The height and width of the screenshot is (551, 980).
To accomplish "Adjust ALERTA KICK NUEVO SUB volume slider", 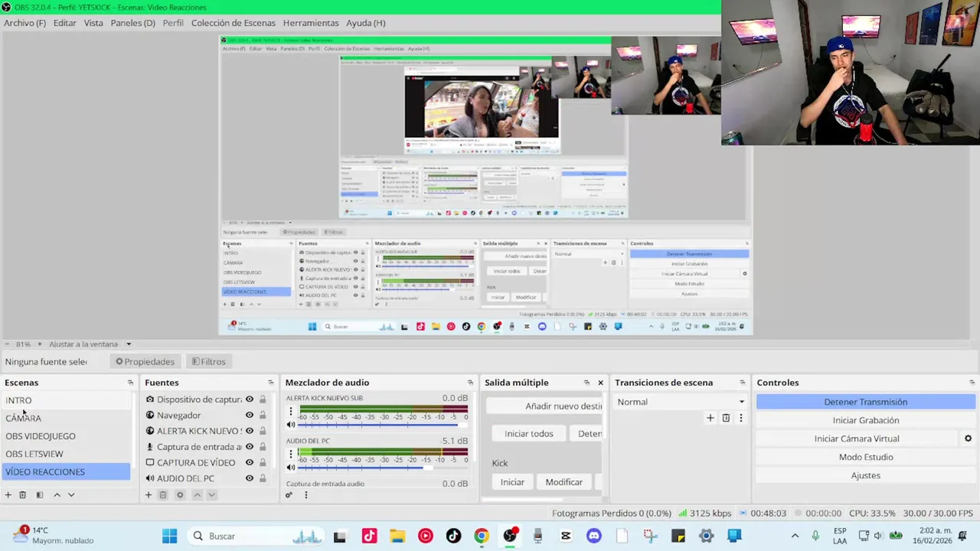I will point(383,425).
